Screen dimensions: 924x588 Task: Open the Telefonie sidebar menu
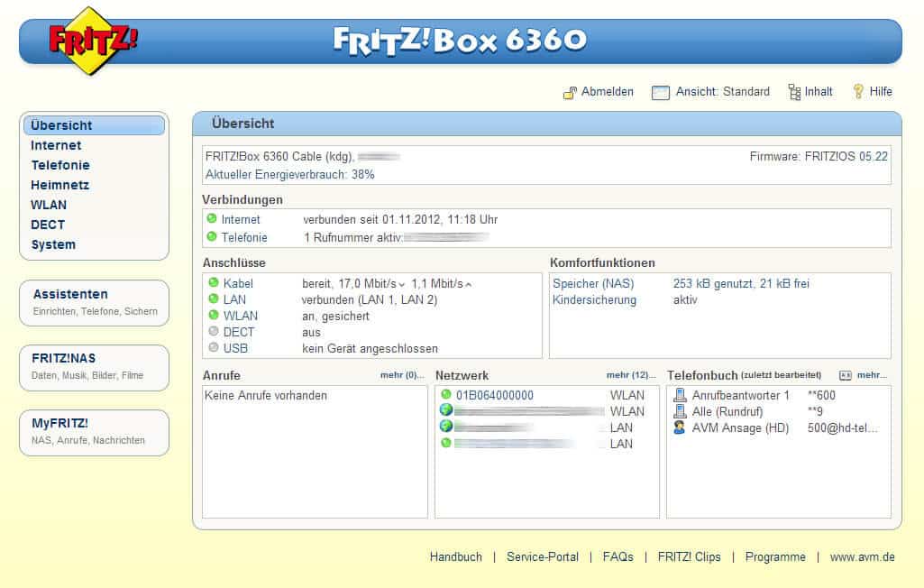point(60,165)
